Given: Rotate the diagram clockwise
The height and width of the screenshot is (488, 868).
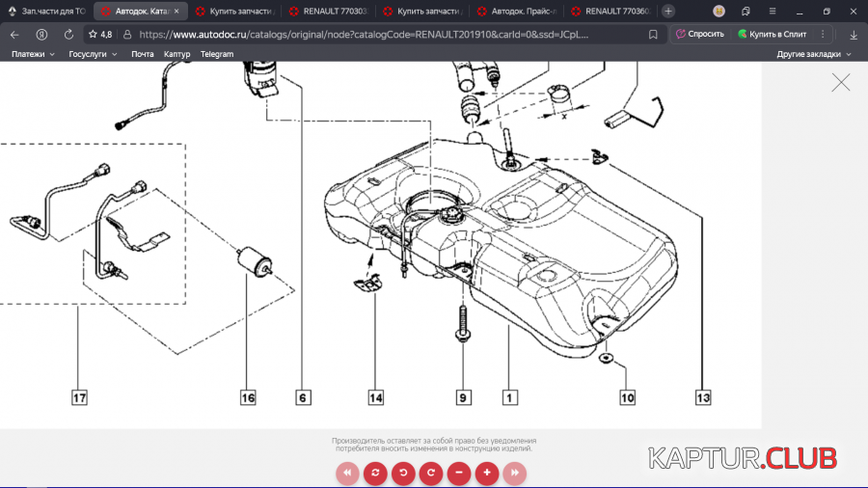Looking at the screenshot, I should pos(431,474).
